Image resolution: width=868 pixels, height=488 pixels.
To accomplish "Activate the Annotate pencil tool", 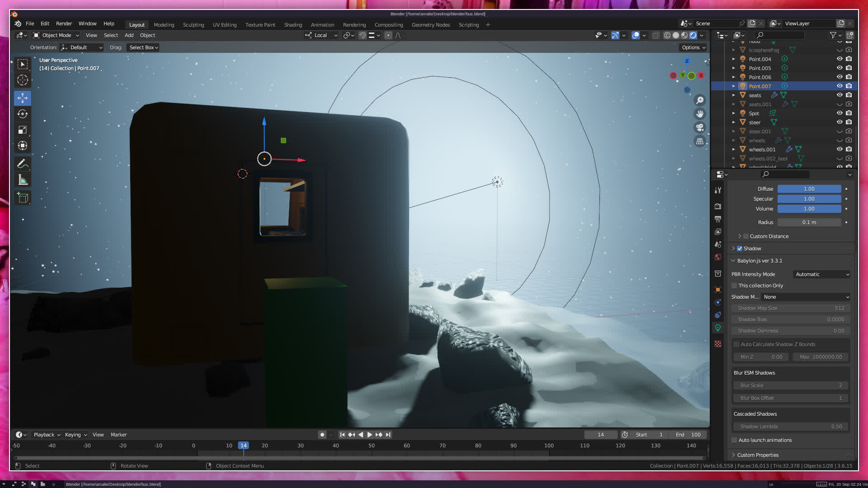I will [23, 164].
